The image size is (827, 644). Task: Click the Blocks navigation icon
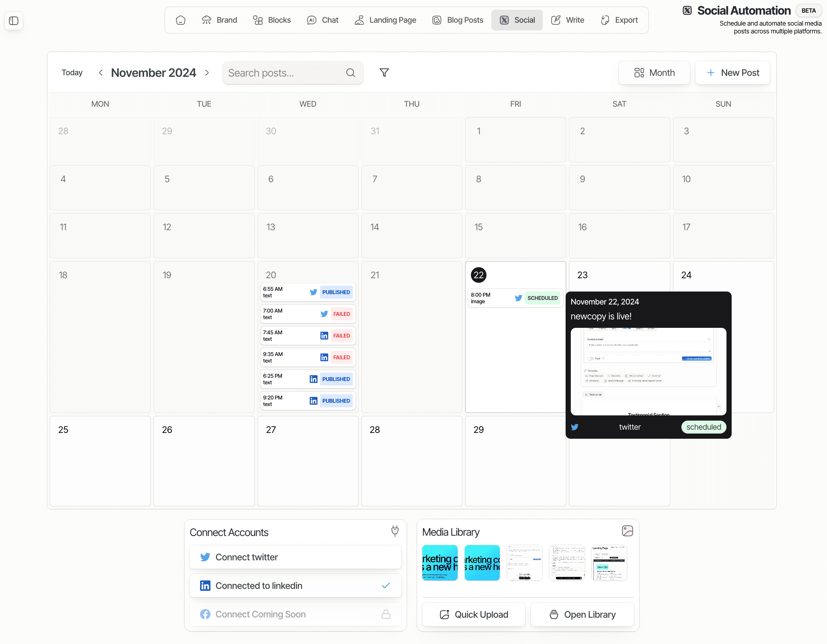(x=257, y=19)
